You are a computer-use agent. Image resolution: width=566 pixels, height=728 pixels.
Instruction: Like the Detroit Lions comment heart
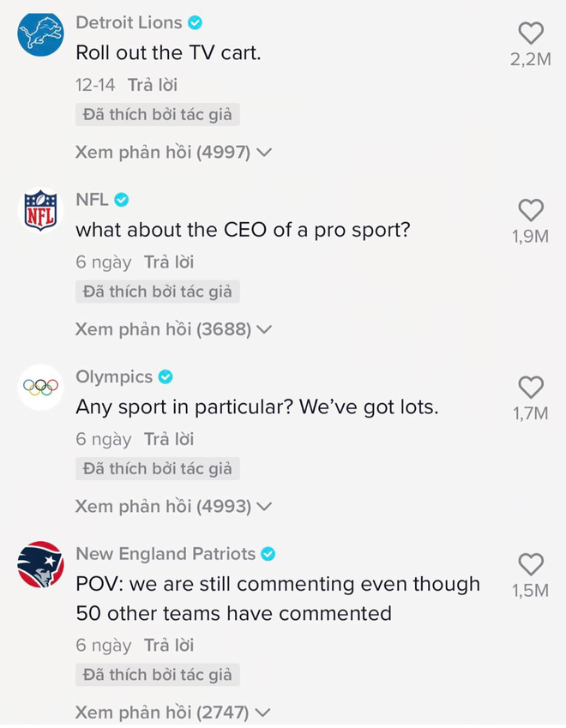[x=531, y=33]
